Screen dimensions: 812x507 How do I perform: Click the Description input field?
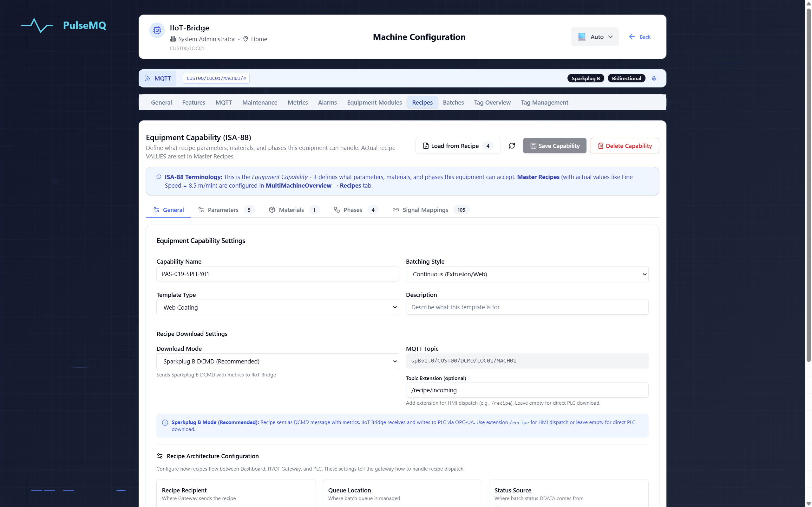[527, 307]
